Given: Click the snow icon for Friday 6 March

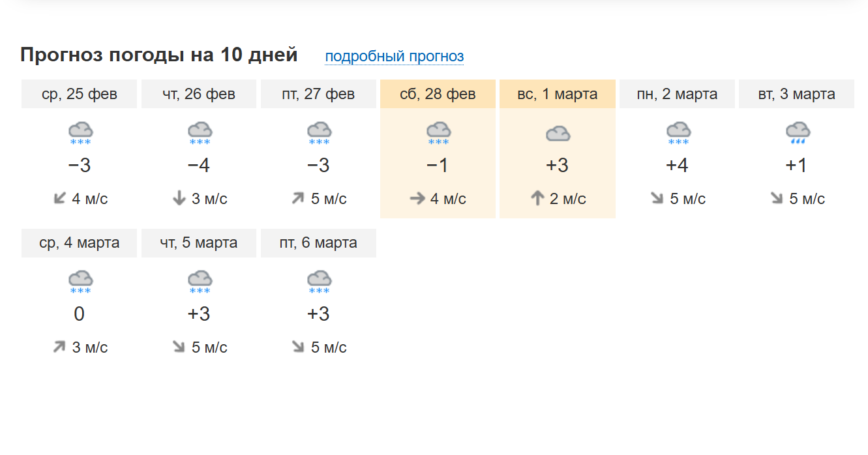Looking at the screenshot, I should click(x=318, y=282).
